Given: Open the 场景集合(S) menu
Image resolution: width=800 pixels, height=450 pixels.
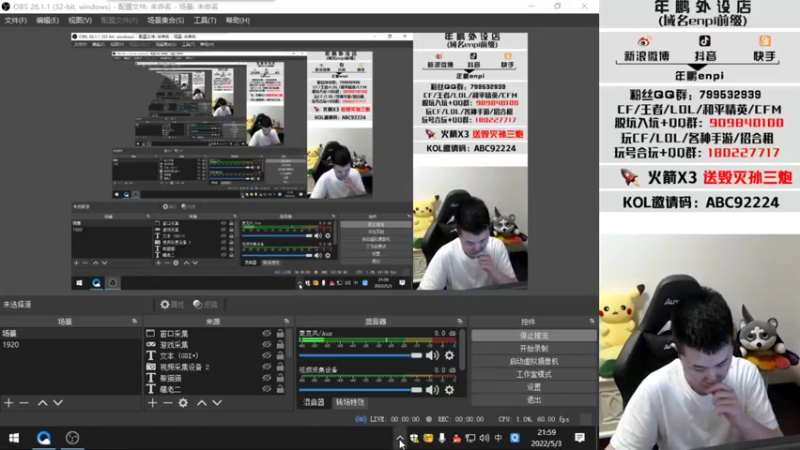Looking at the screenshot, I should [165, 20].
